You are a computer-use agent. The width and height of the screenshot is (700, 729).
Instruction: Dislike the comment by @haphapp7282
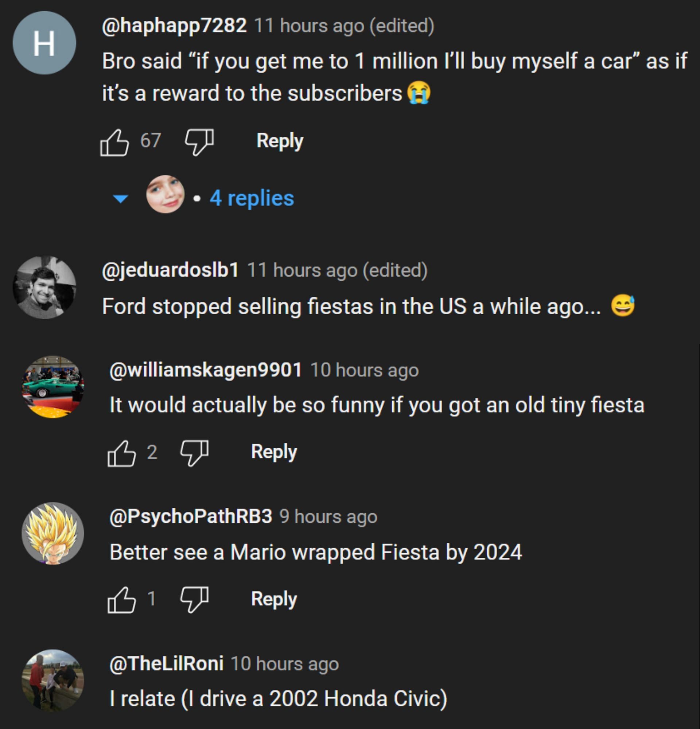(200, 141)
